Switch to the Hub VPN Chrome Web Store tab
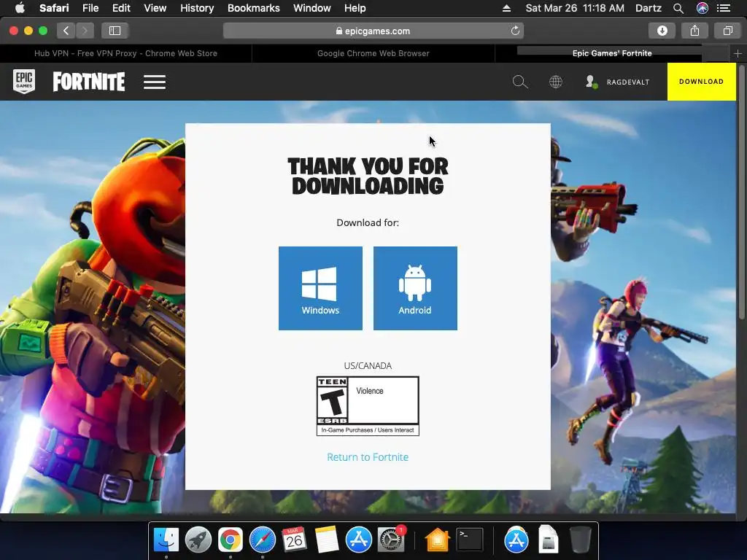 (125, 53)
